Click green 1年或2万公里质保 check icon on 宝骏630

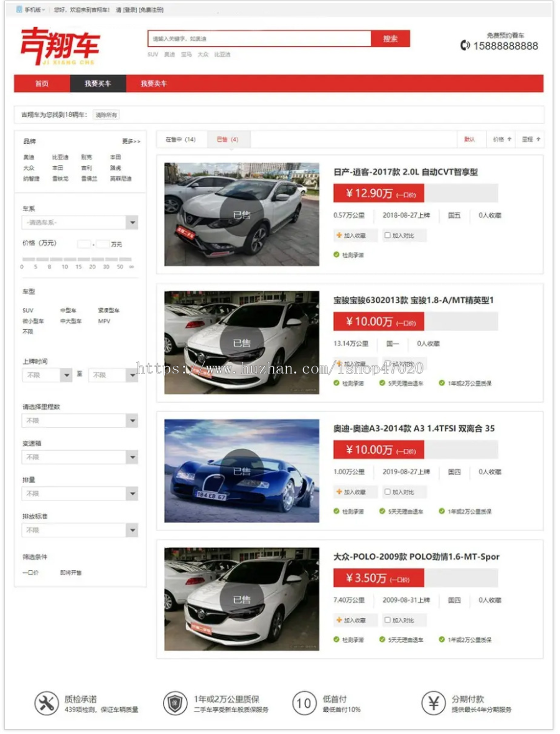point(442,383)
